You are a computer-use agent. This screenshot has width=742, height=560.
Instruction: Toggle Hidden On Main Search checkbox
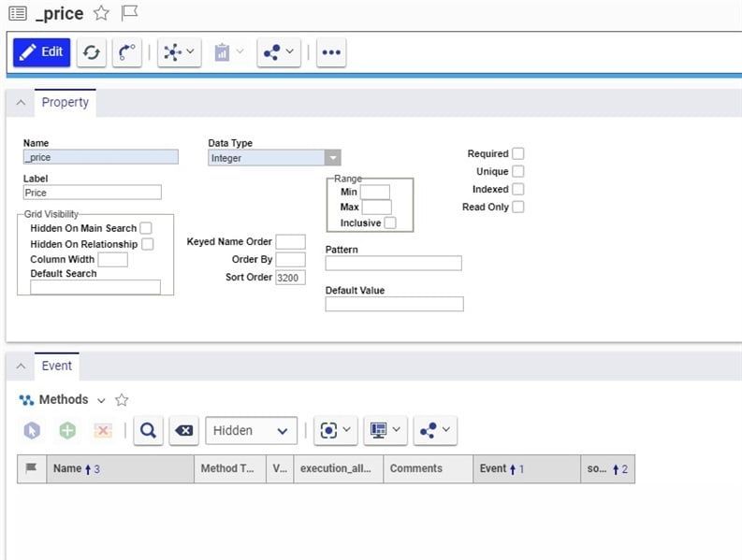(x=145, y=228)
